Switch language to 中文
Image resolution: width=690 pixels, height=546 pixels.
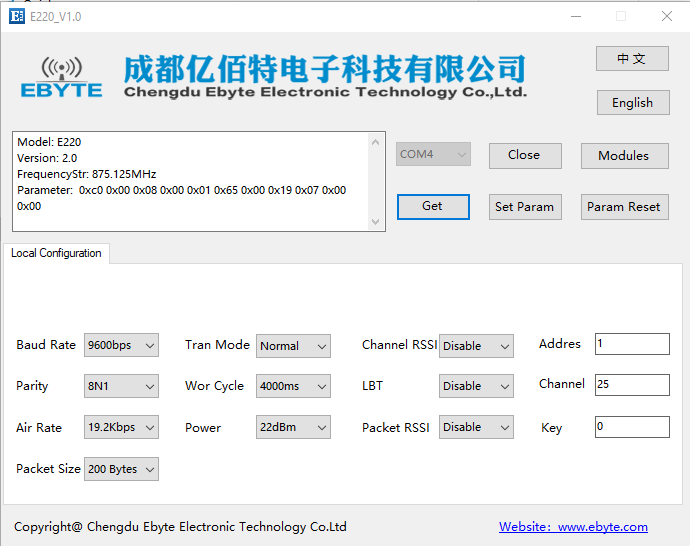point(632,59)
